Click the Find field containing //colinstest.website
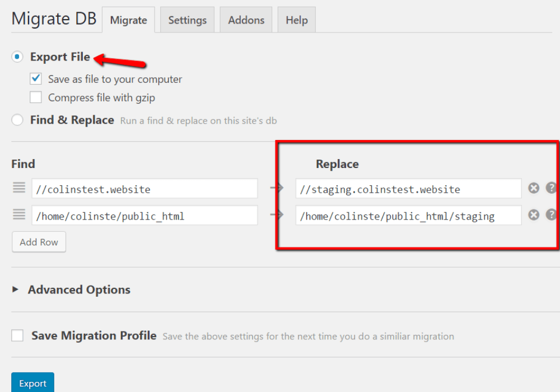 tap(144, 189)
